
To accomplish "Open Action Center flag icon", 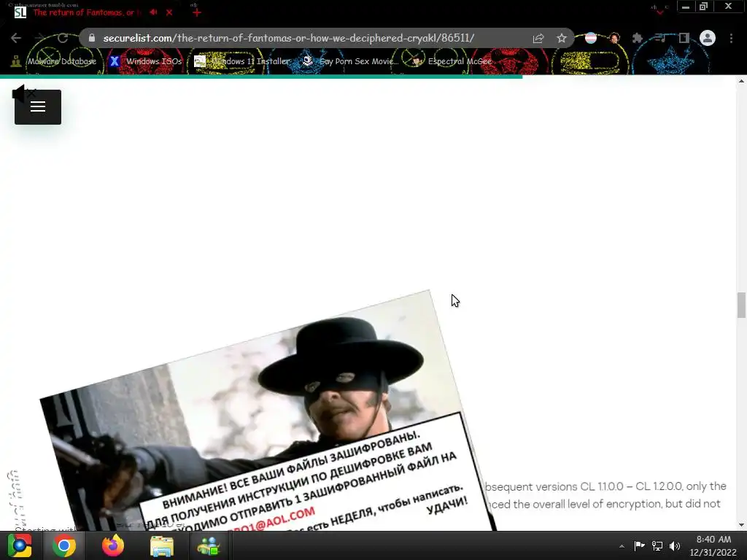I will [639, 545].
